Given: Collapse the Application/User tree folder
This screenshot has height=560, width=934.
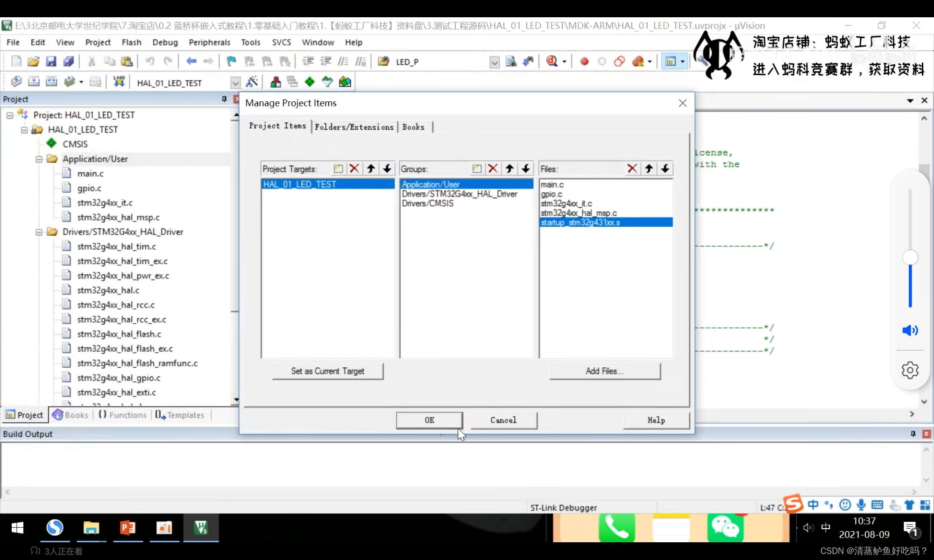Looking at the screenshot, I should (x=39, y=159).
